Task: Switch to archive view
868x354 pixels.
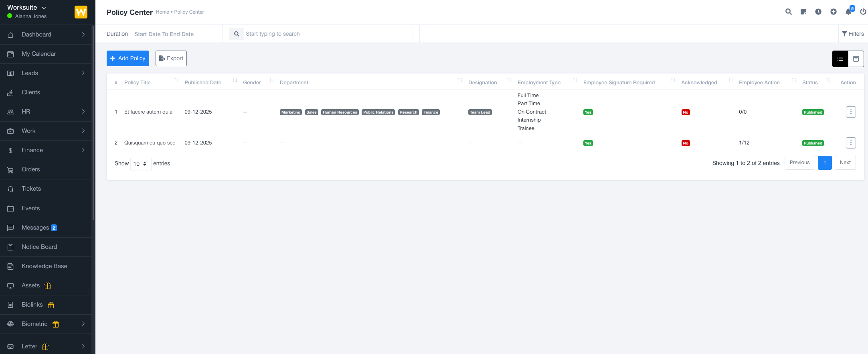Action: 856,59
